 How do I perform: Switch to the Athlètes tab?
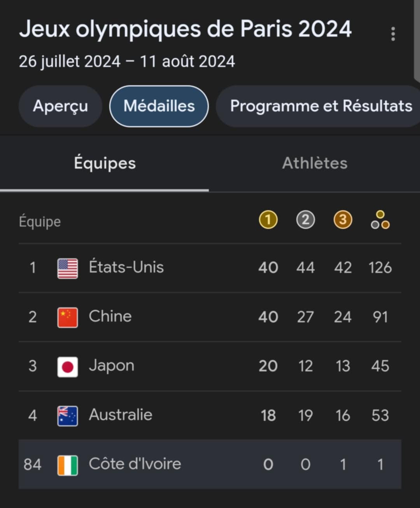tap(315, 163)
